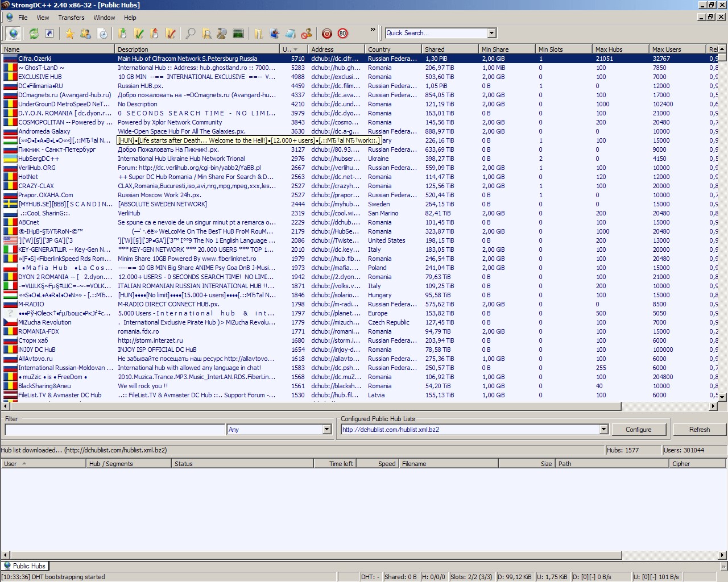The height and width of the screenshot is (582, 728).
Task: Click the Public Hubs globe toolbar icon
Action: (x=13, y=34)
